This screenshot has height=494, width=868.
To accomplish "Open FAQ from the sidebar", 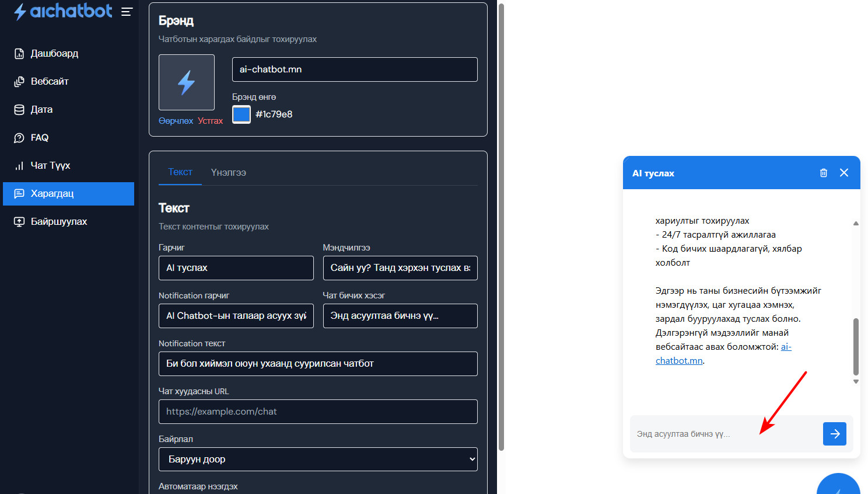I will (x=39, y=138).
